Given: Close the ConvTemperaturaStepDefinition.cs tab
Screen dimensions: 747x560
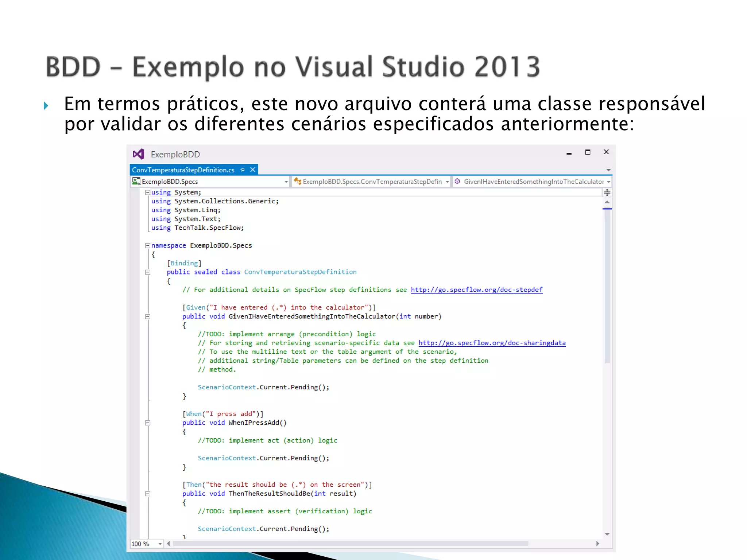Looking at the screenshot, I should (252, 170).
